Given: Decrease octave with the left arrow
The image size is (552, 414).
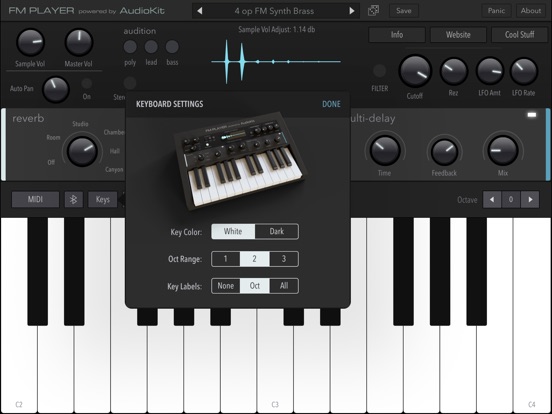Looking at the screenshot, I should (492, 200).
